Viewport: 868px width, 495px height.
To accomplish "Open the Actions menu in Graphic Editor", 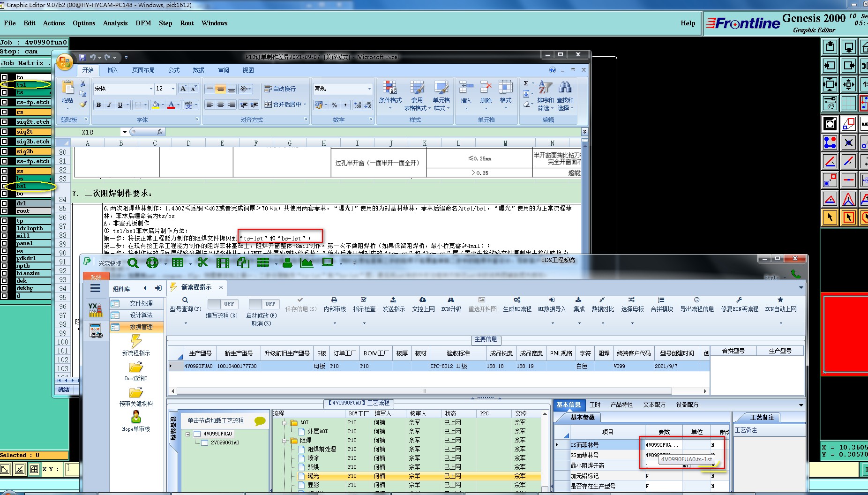I will 54,23.
